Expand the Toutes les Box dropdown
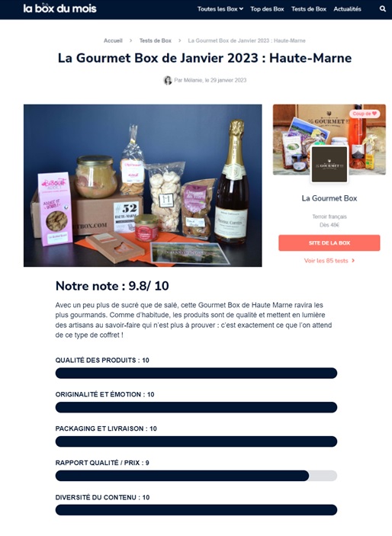Image resolution: width=392 pixels, height=536 pixels. click(220, 9)
